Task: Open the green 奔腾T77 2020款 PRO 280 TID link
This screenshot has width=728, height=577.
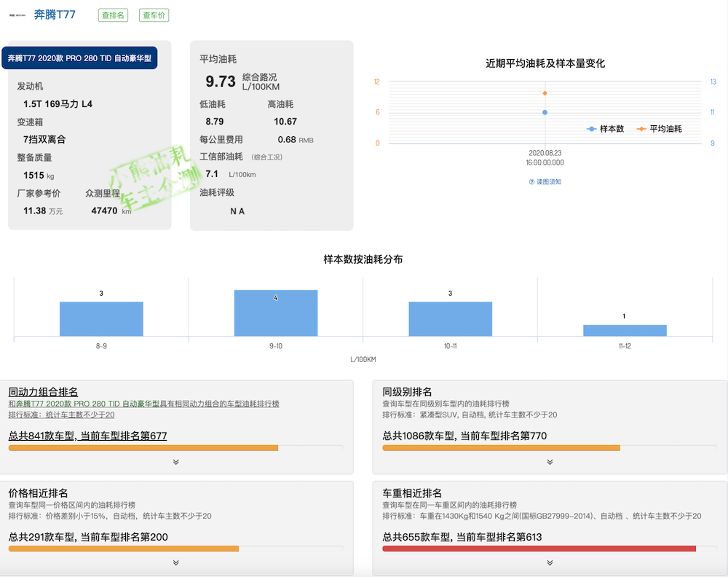Action: pos(88,404)
